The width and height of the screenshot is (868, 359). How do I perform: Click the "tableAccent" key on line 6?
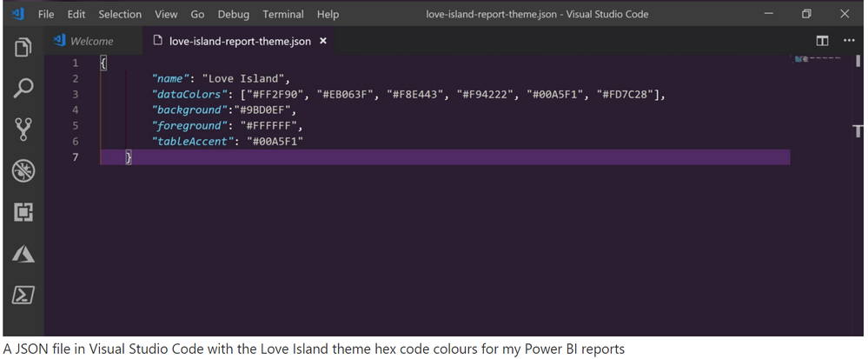193,142
